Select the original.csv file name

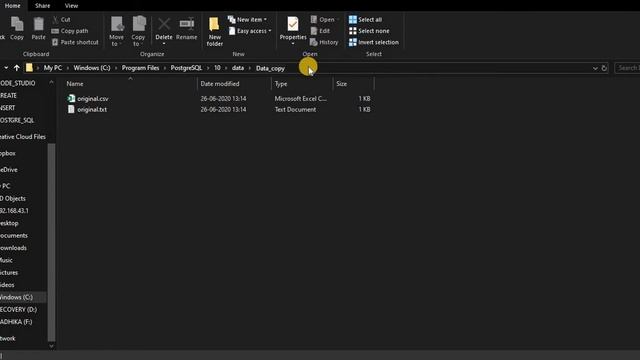tap(93, 98)
